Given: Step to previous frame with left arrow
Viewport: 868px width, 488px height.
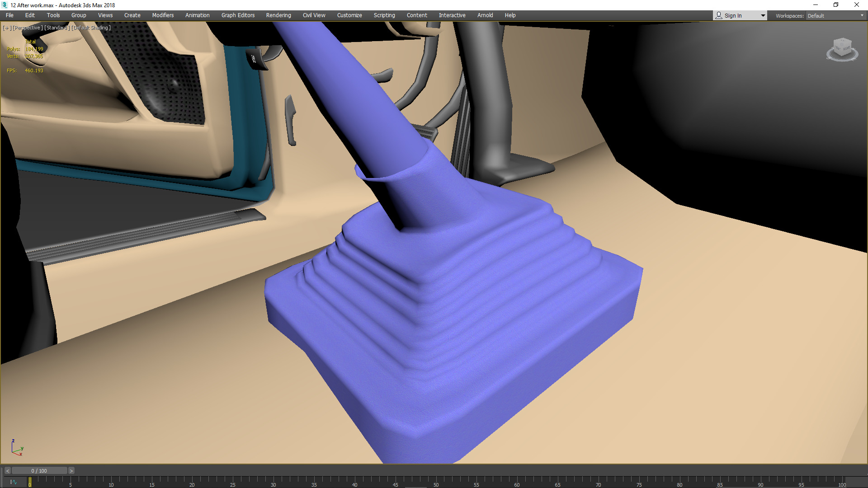Looking at the screenshot, I should [7, 471].
